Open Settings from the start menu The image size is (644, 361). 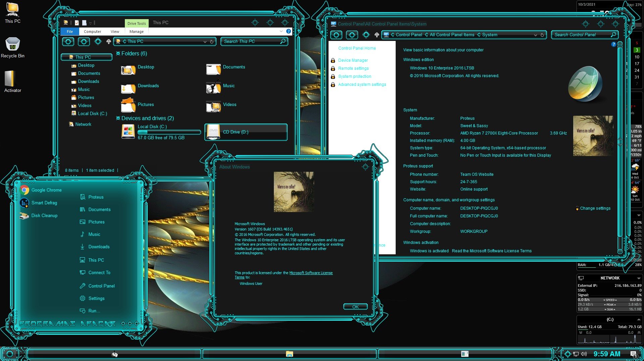tap(92, 298)
